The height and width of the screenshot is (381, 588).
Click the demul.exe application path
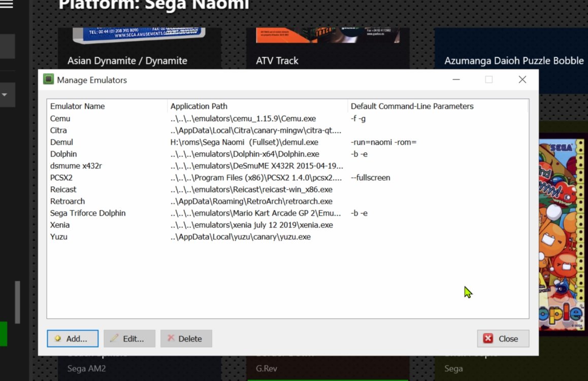(244, 143)
